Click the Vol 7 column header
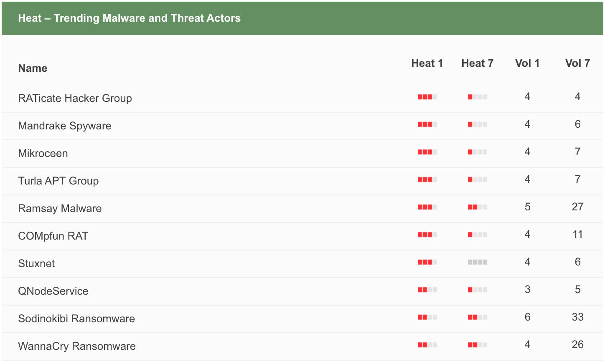605x364 pixels. (577, 63)
